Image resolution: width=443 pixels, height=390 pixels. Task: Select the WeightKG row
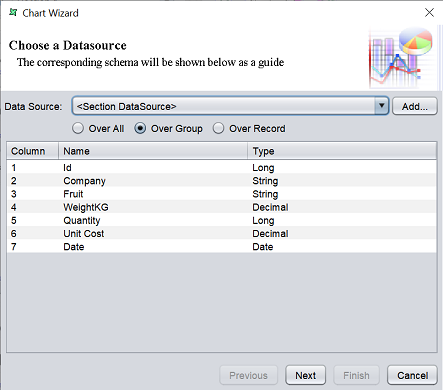click(x=222, y=207)
